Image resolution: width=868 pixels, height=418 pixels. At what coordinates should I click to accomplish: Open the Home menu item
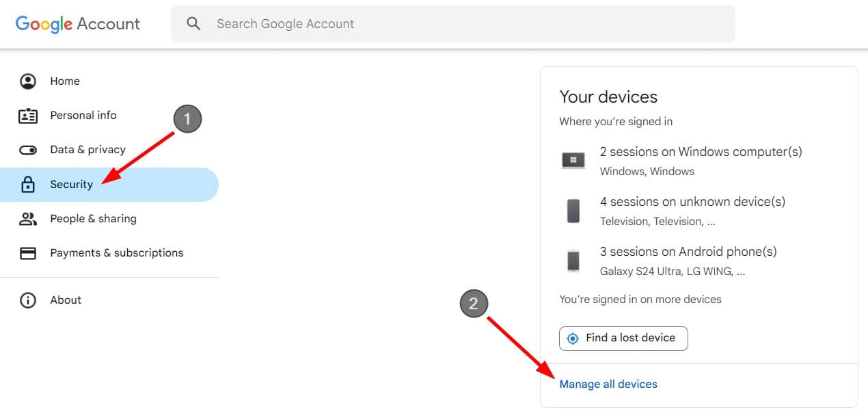point(65,81)
